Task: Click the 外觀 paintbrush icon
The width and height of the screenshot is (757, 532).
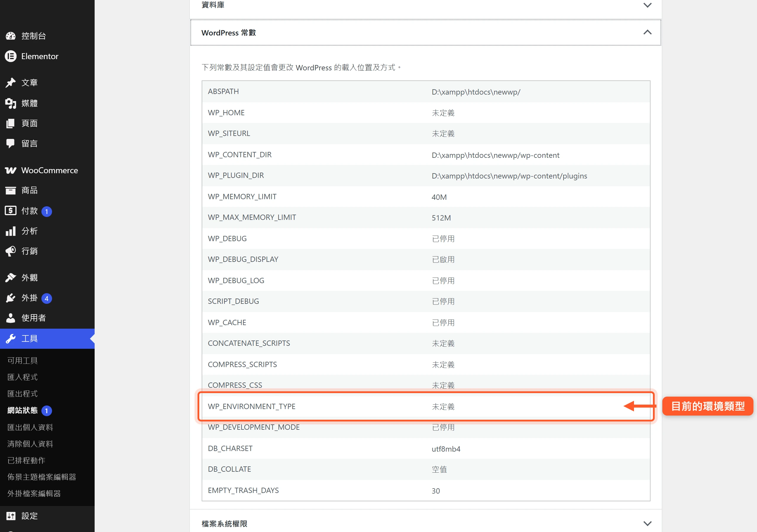Action: [x=11, y=278]
